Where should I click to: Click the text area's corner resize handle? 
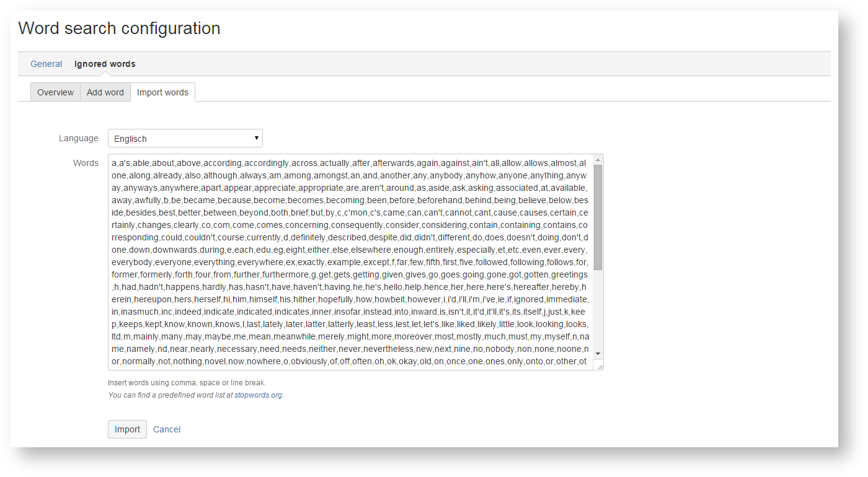(x=600, y=366)
